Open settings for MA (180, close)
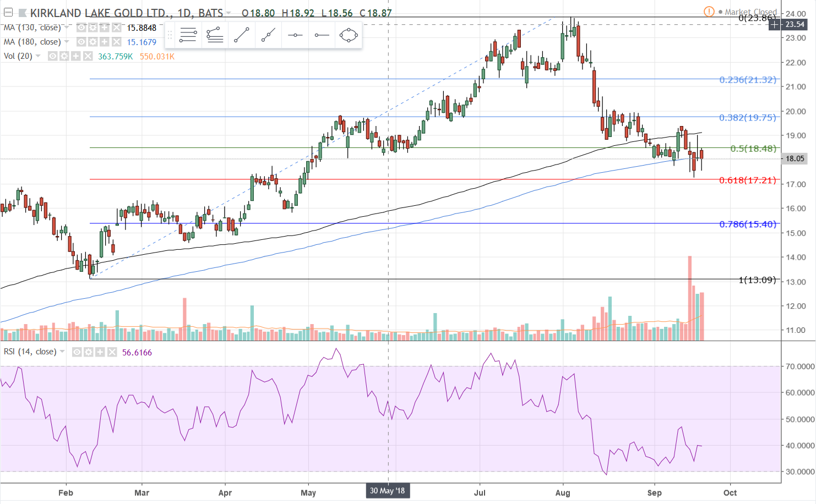Screen dimensions: 816x504 [93, 42]
